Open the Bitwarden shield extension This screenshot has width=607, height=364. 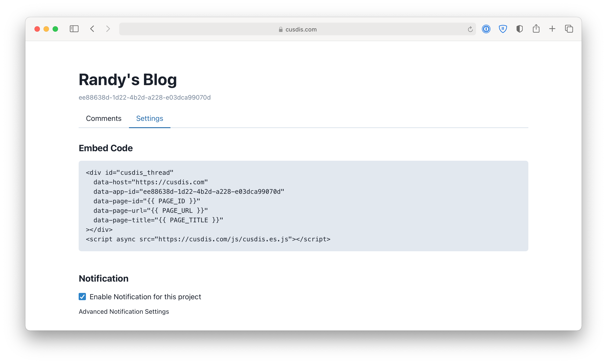pos(503,29)
